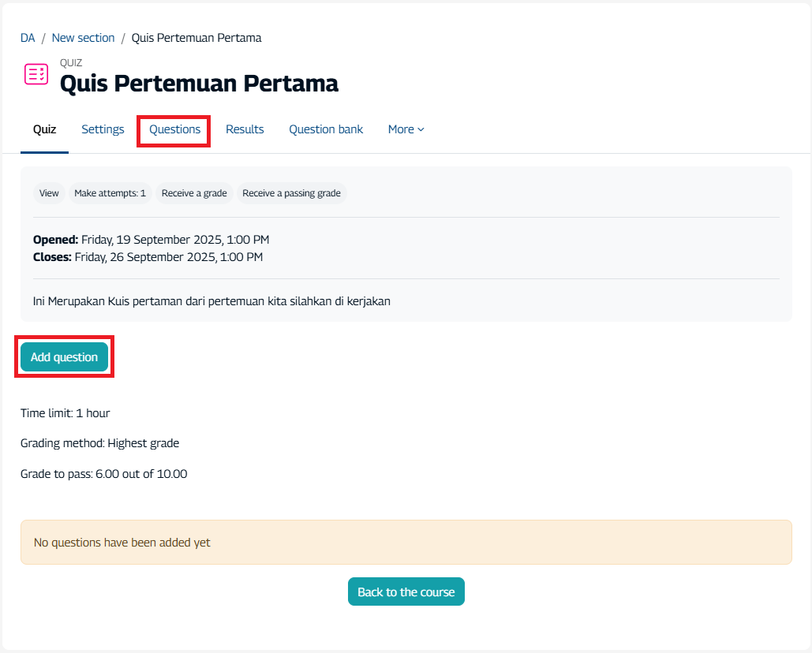Screen dimensions: 812x653
Task: Click the Receive a grade badge
Action: tap(194, 192)
